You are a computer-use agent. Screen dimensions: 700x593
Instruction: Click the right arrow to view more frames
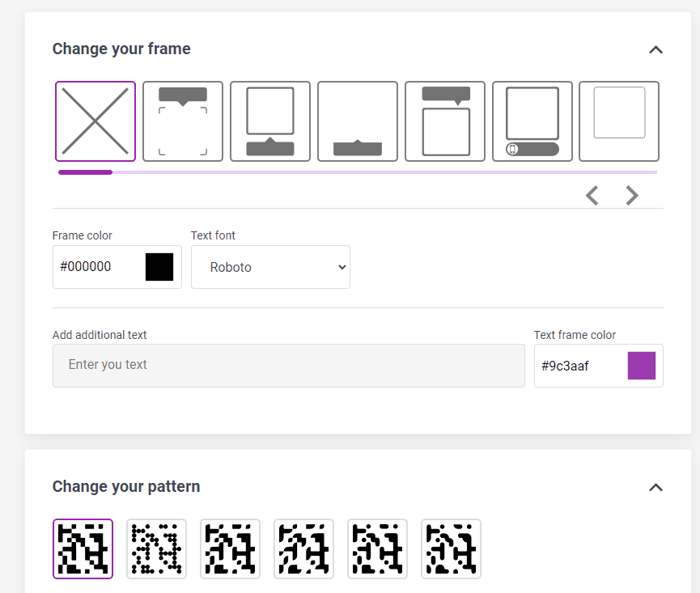point(632,195)
